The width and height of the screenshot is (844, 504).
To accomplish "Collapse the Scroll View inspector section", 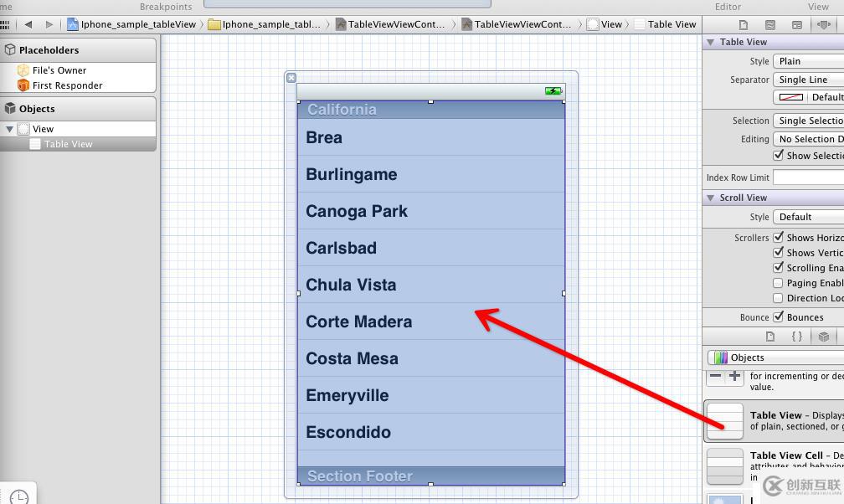I will pos(711,198).
